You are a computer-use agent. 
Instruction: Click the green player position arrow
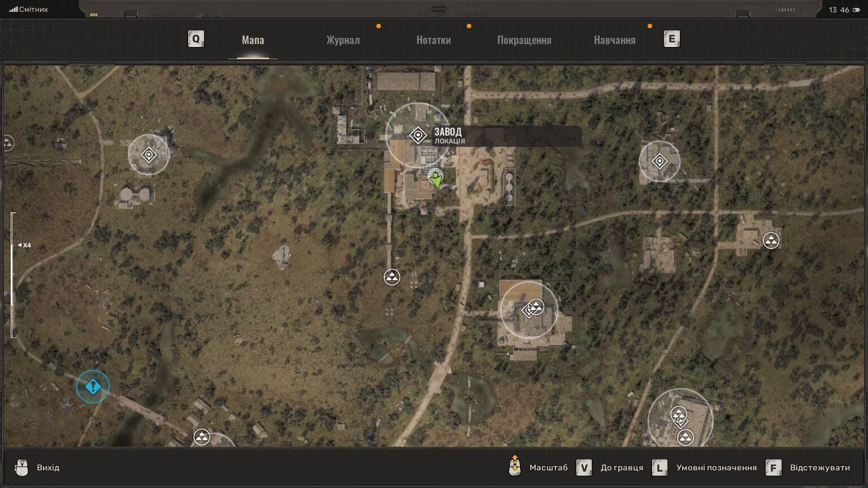click(x=436, y=180)
